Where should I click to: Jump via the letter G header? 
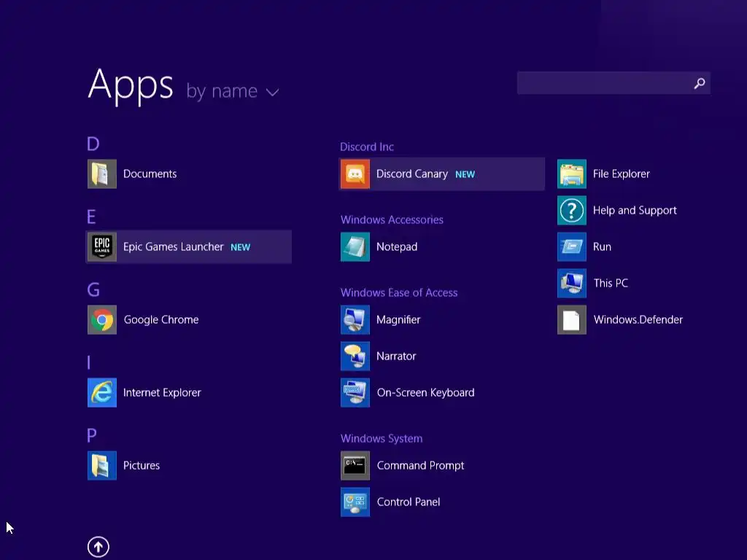point(93,289)
